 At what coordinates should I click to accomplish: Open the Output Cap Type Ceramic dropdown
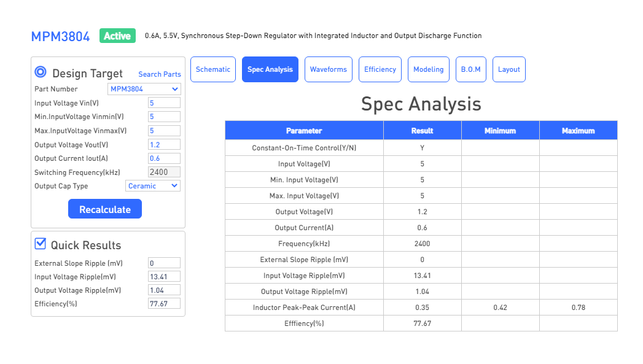153,186
